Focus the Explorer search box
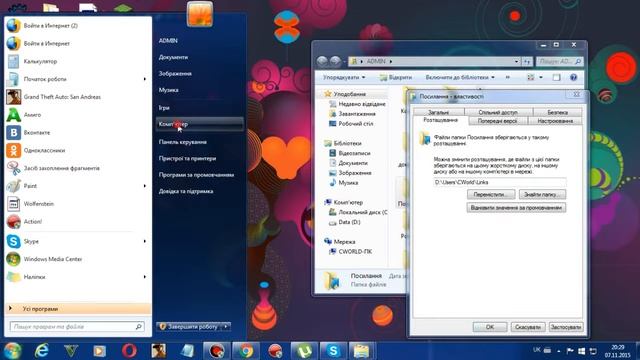This screenshot has width=640, height=360. 559,61
